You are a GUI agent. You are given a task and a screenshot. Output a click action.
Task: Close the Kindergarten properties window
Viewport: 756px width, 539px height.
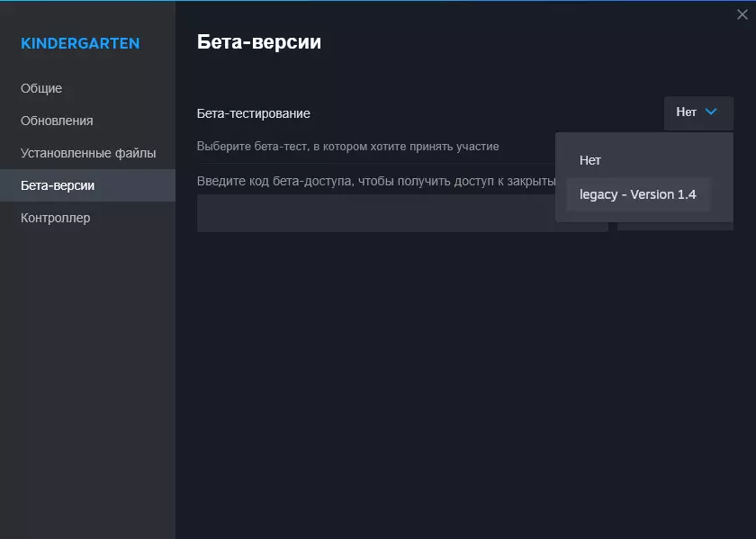pyautogui.click(x=742, y=13)
